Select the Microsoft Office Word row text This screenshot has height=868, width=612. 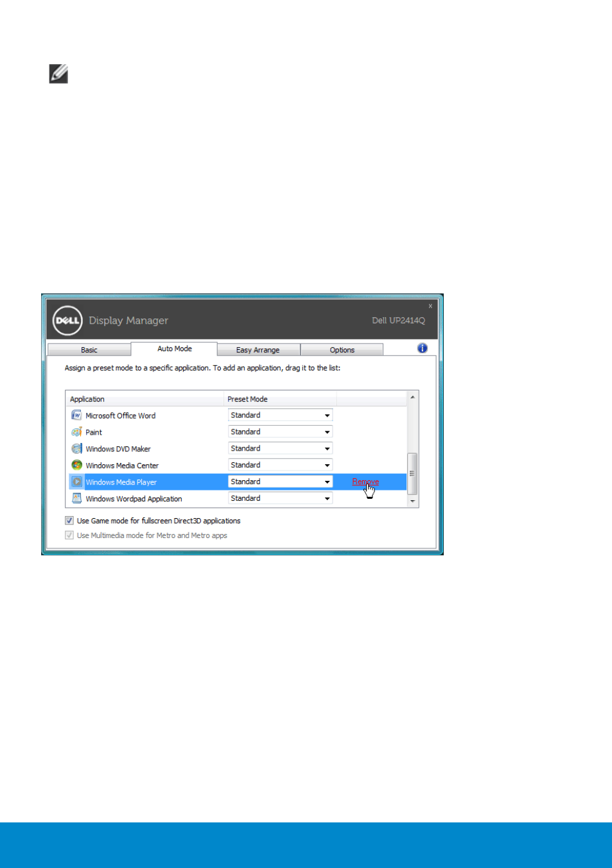[121, 416]
